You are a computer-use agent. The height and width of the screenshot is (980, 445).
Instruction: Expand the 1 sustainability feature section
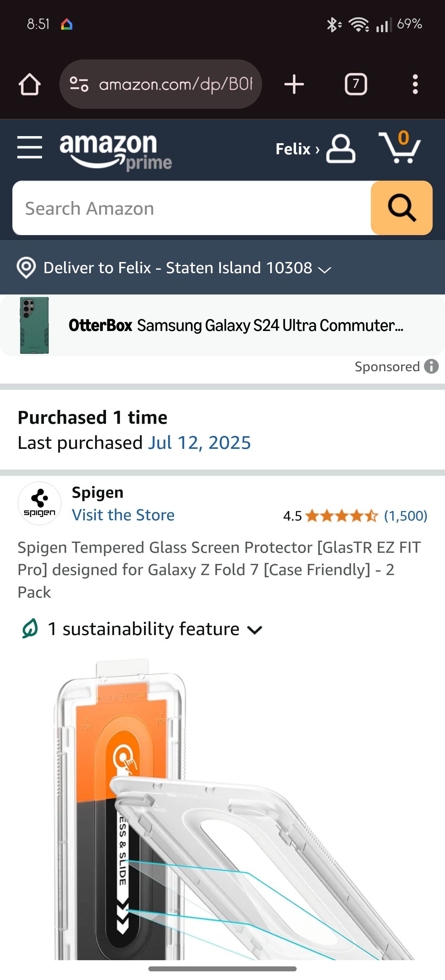coord(142,629)
